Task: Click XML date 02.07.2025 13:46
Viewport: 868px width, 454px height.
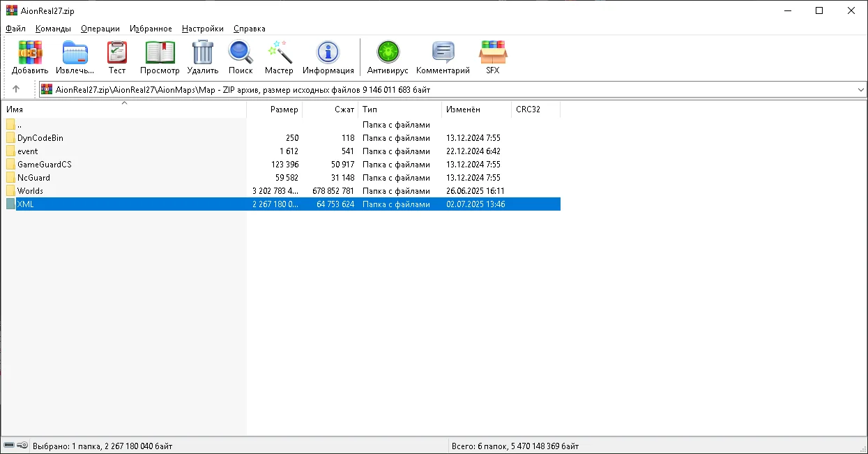Action: click(x=475, y=204)
